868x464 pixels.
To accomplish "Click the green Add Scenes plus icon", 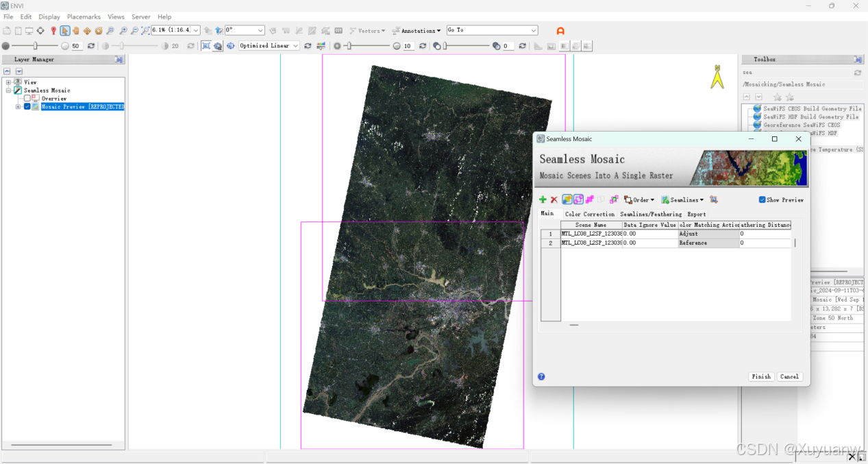I will [x=543, y=199].
